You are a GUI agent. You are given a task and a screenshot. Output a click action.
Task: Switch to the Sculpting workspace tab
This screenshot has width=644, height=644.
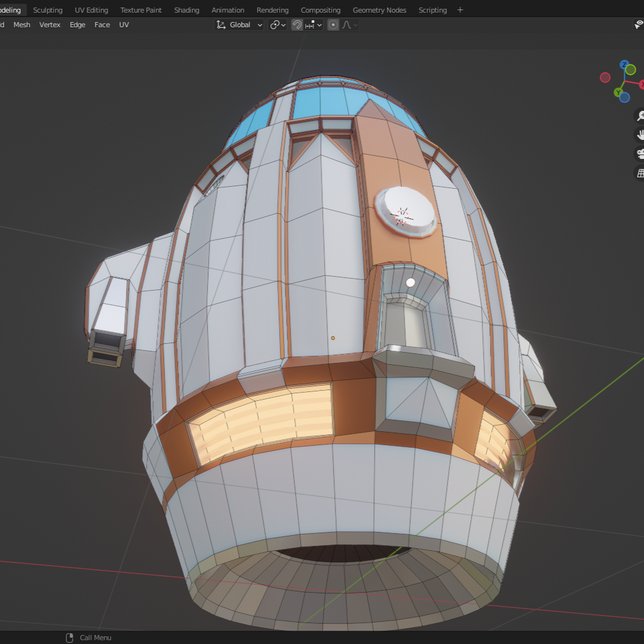47,9
